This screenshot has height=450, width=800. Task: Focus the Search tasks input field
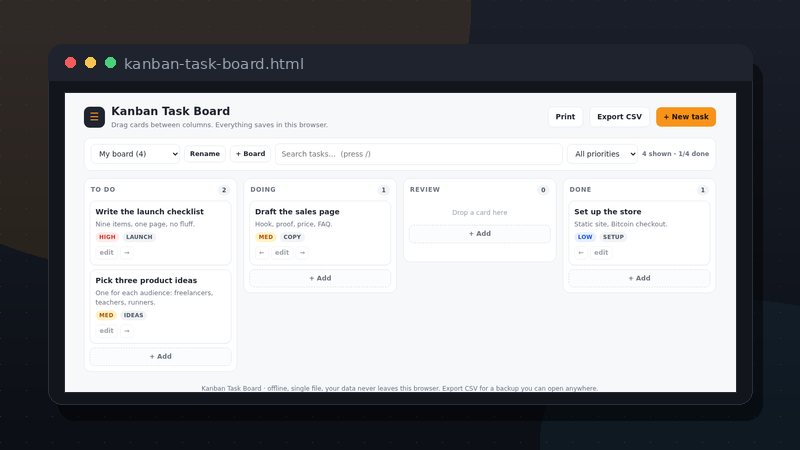point(418,154)
